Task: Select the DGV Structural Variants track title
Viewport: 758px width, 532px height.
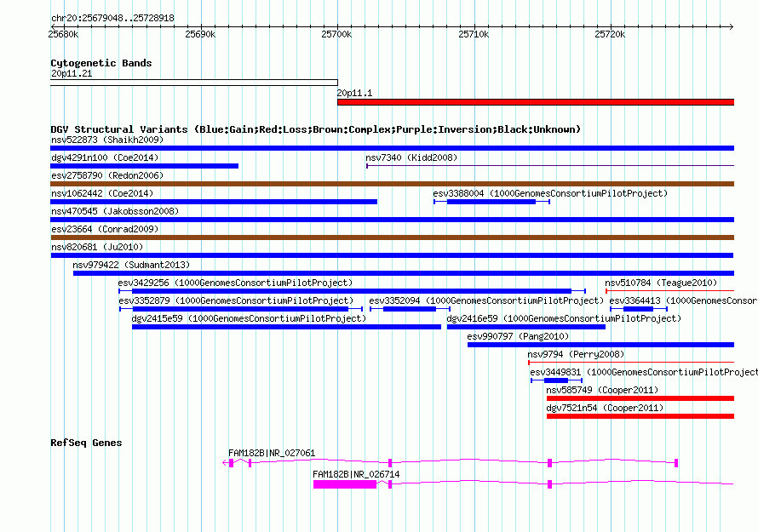Action: 316,129
